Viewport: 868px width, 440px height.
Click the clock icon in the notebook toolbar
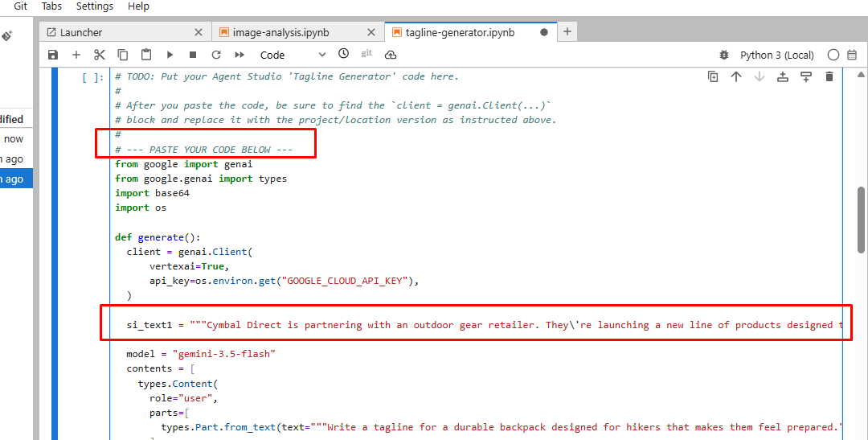pos(344,53)
